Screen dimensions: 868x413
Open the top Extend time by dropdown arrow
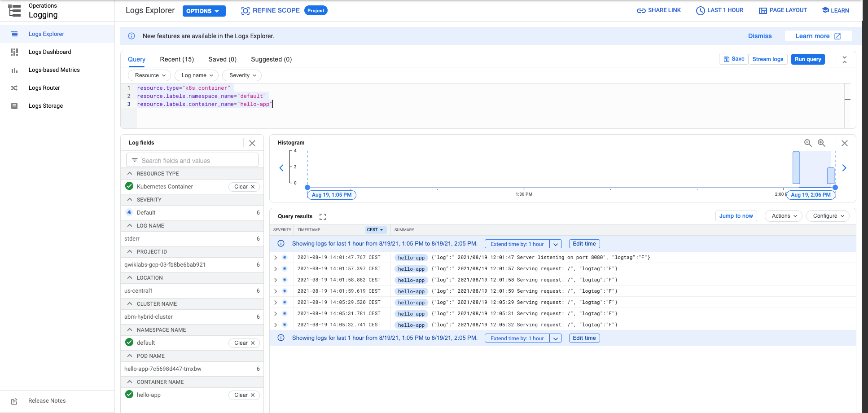[x=556, y=244]
